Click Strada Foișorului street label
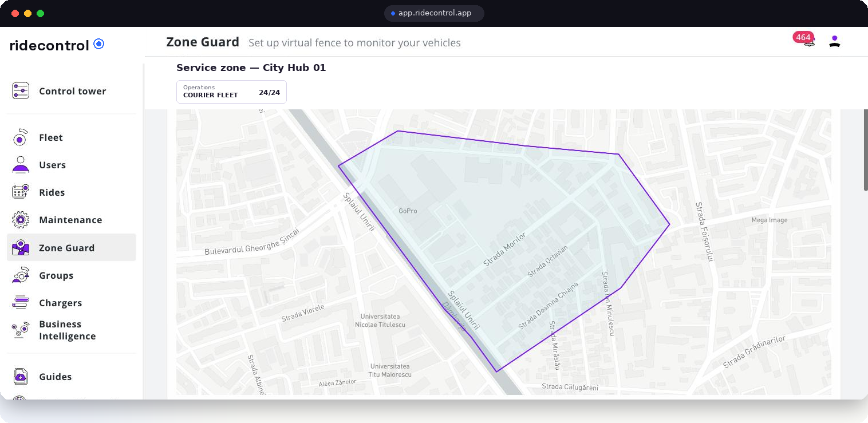Screen dimensions: 868x423 (705, 231)
